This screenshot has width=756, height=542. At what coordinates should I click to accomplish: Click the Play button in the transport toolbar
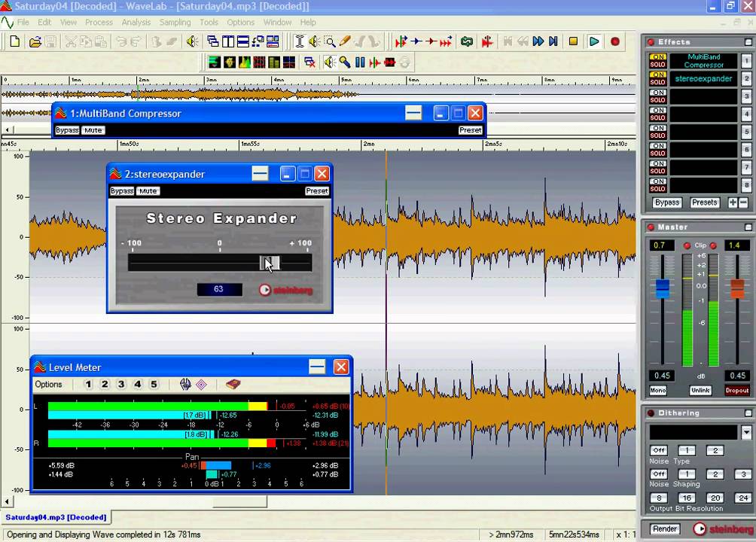594,41
